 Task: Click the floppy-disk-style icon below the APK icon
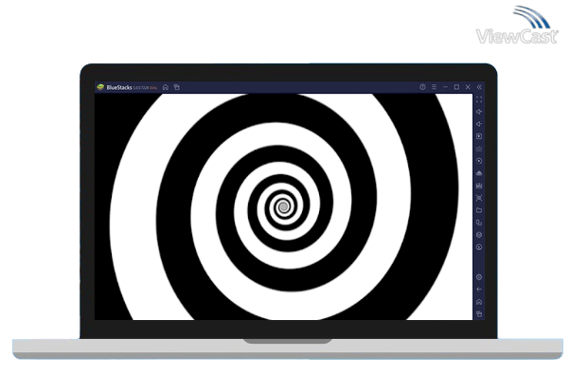479,186
